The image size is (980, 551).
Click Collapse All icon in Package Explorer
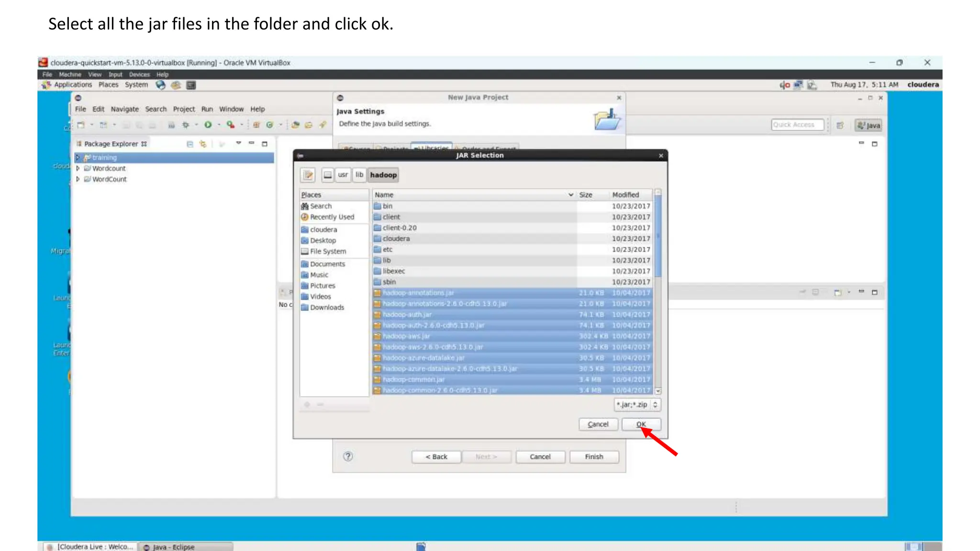tap(190, 144)
